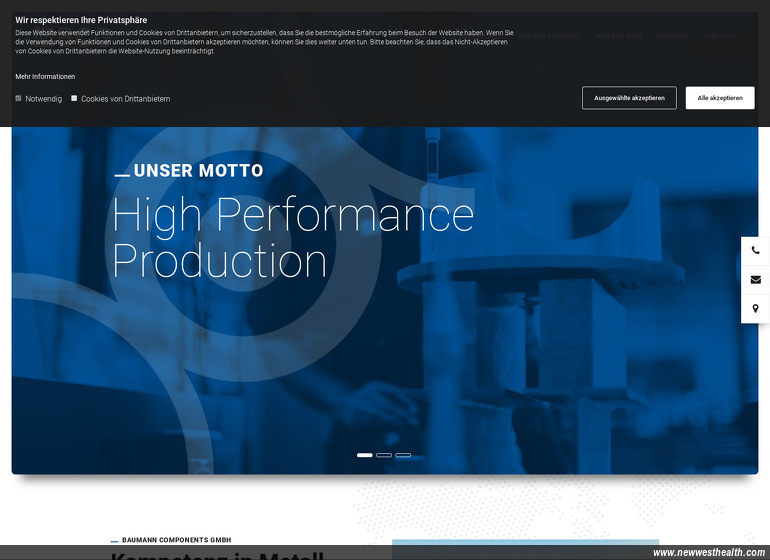
Task: Jump to the third slide indicator
Action: (403, 455)
